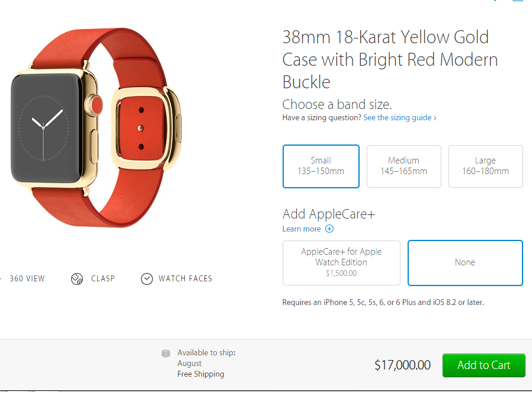
Task: Switch to the Clasp tab label
Action: (103, 279)
